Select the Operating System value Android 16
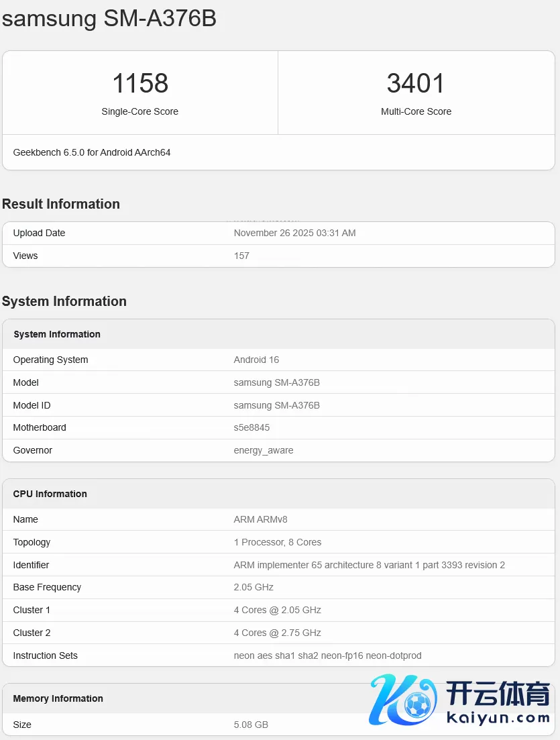The image size is (560, 740). (x=256, y=360)
